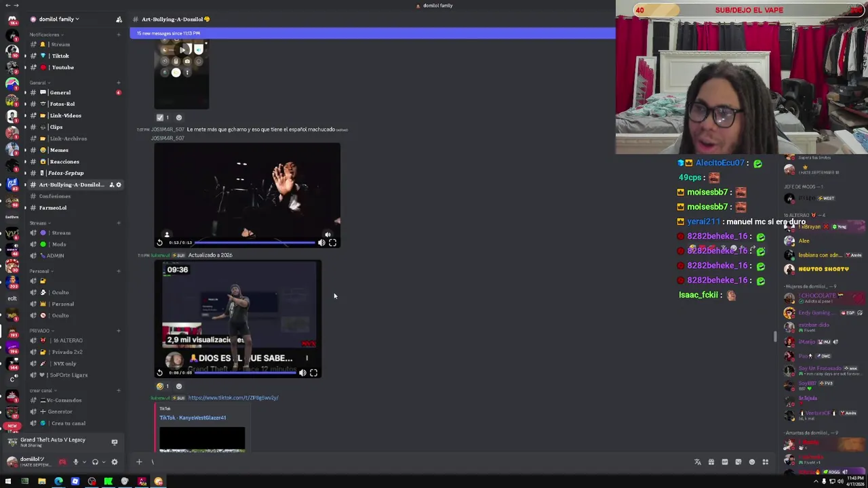The image size is (868, 488).
Task: Open Windows Start button on taskbar
Action: coord(8,481)
